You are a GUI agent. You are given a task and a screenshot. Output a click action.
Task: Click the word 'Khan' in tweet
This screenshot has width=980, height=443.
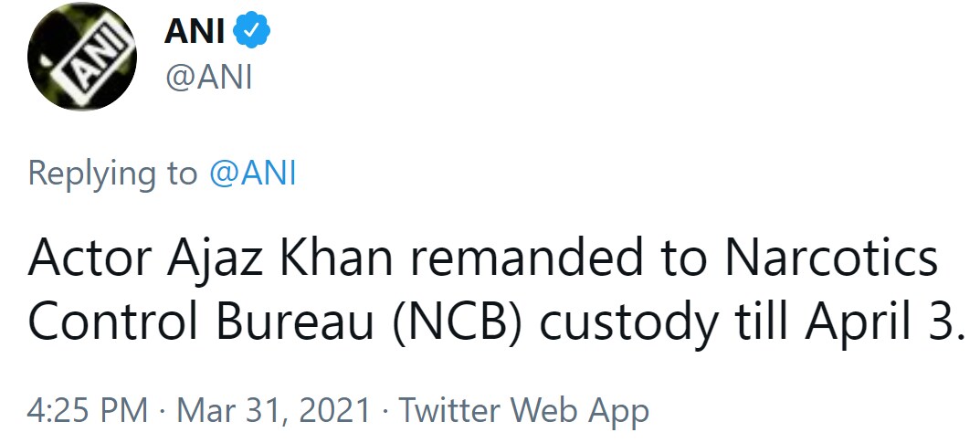(x=335, y=258)
